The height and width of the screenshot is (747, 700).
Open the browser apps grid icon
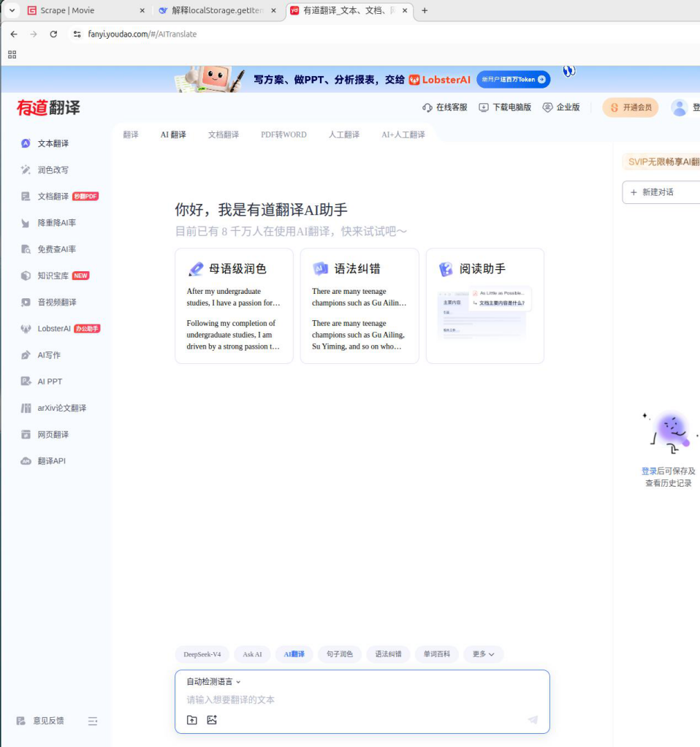[x=12, y=55]
